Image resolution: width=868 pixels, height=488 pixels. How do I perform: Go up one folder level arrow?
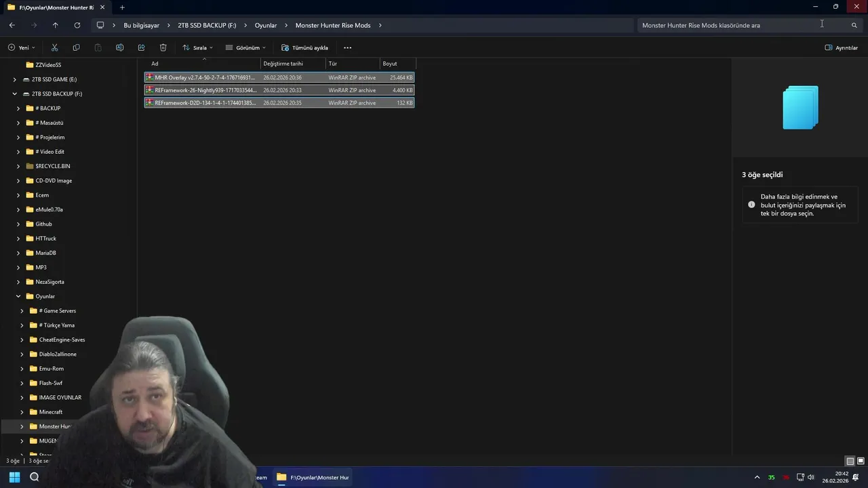[56, 25]
